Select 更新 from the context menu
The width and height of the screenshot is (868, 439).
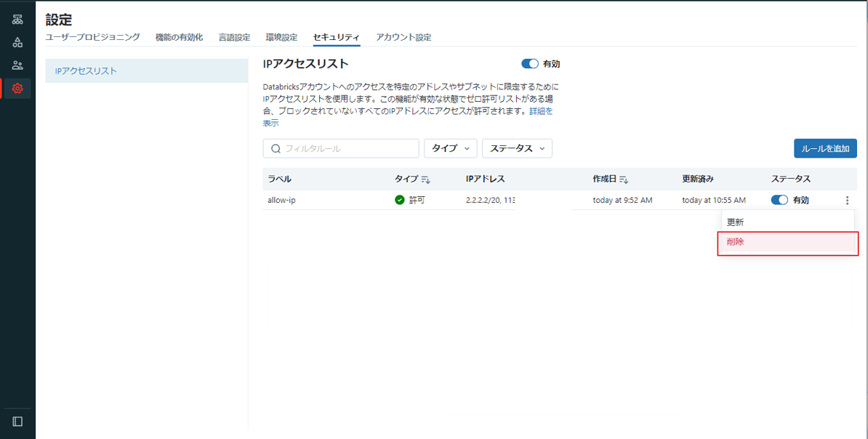pos(736,222)
